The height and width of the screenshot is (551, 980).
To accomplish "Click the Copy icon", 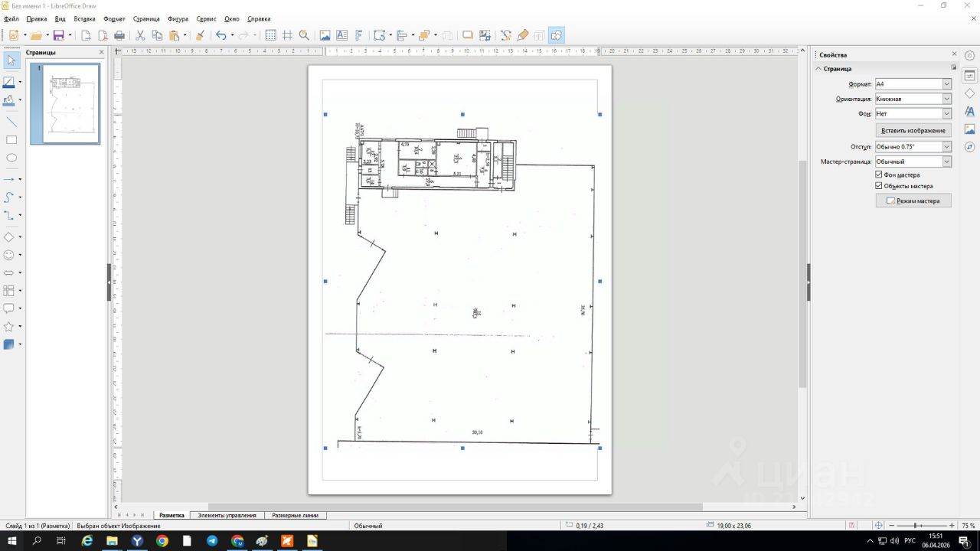I will coord(157,35).
